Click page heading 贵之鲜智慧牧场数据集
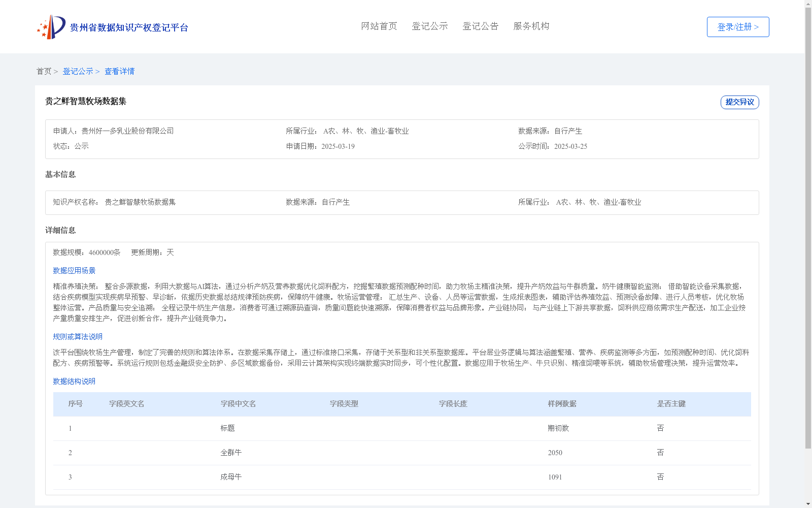The height and width of the screenshot is (508, 812). click(86, 101)
